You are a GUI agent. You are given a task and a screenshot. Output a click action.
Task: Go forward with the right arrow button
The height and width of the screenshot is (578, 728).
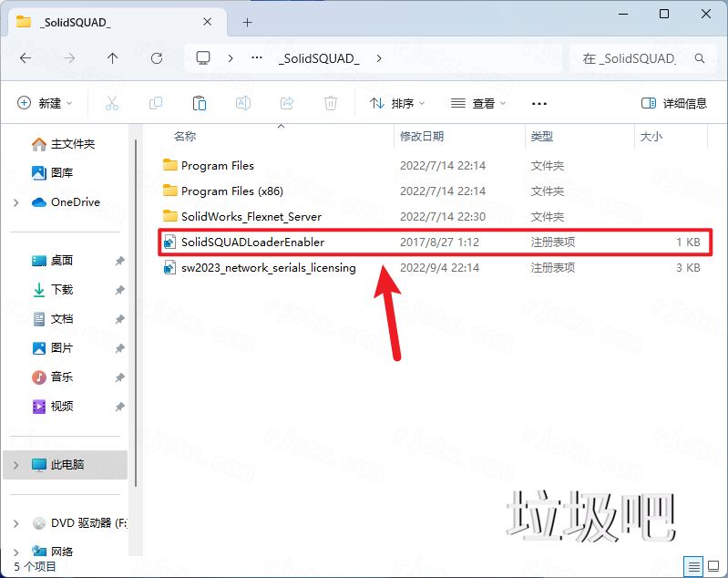click(x=69, y=58)
